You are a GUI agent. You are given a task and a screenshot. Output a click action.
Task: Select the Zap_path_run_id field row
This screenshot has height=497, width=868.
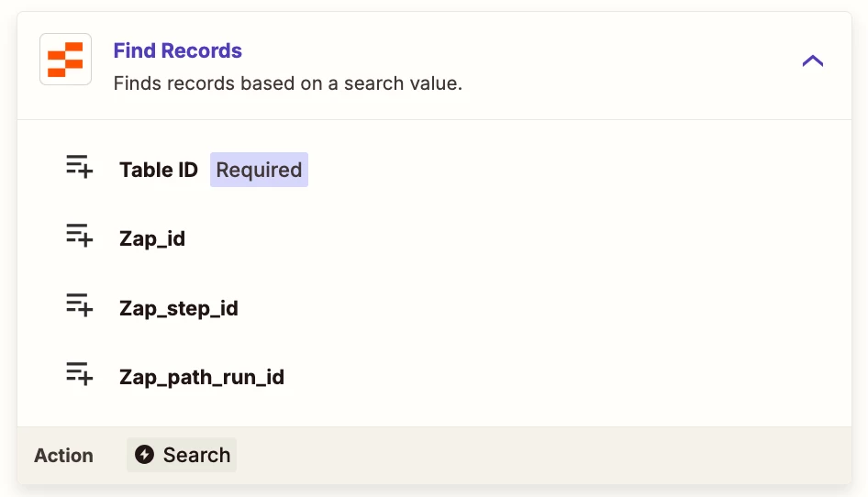coord(434,377)
